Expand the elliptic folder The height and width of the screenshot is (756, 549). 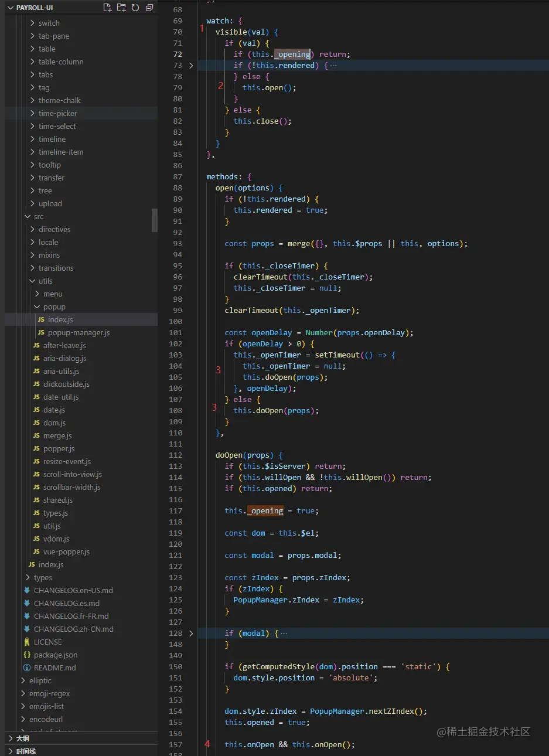[x=40, y=680]
